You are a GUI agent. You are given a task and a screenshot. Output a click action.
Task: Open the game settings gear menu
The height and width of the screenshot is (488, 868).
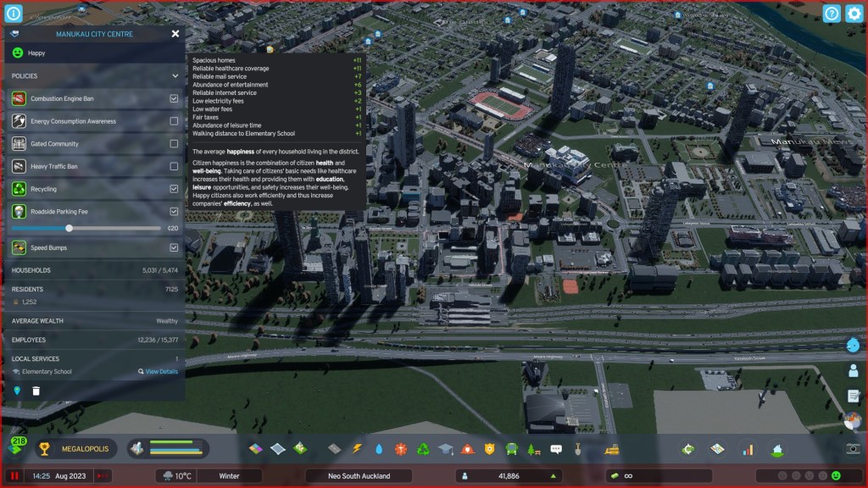point(854,14)
